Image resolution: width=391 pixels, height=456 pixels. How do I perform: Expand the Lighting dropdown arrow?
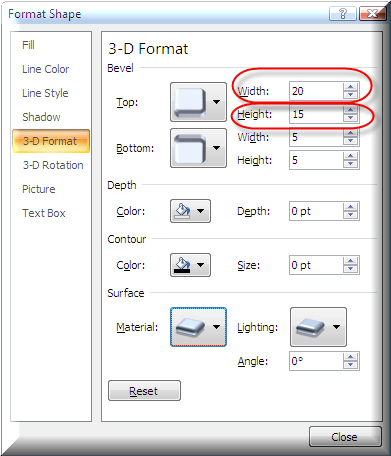(x=337, y=327)
